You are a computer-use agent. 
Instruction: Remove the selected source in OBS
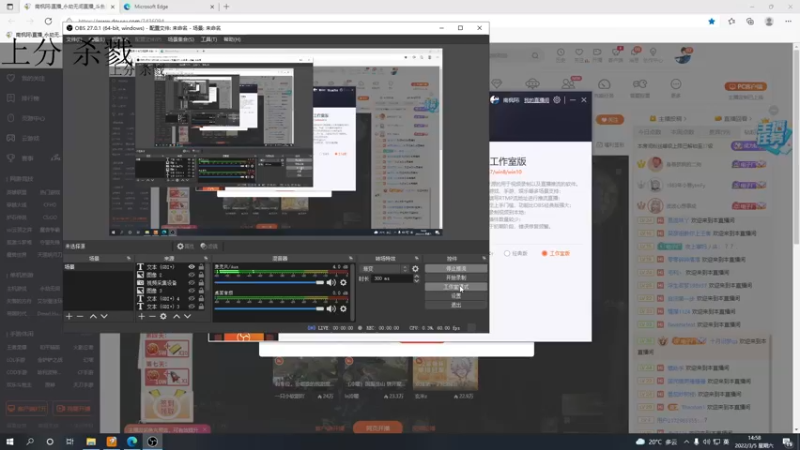(x=152, y=316)
